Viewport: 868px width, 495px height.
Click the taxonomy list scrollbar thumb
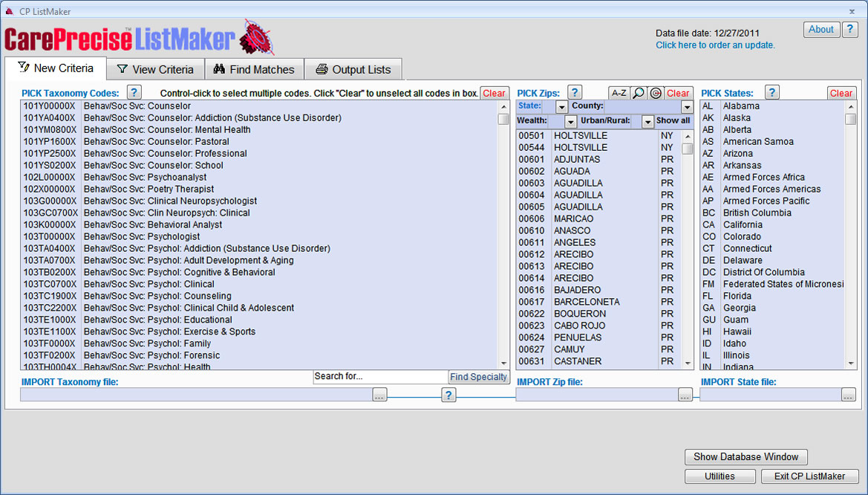pos(503,119)
